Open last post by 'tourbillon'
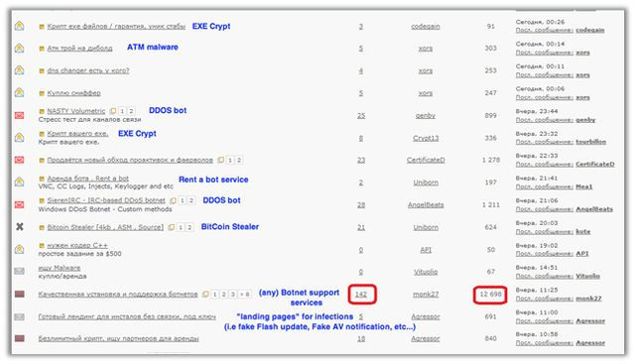This screenshot has width=635, height=364. pos(591,142)
